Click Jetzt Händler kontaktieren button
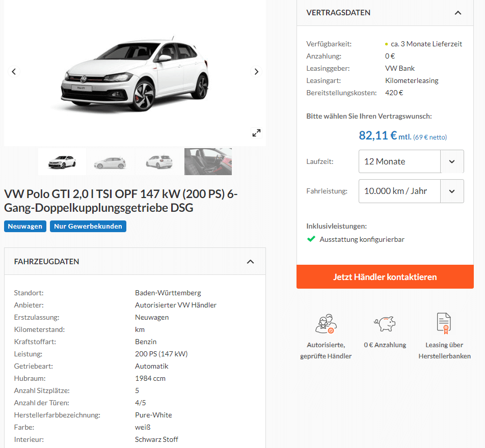The height and width of the screenshot is (448, 485). (385, 277)
